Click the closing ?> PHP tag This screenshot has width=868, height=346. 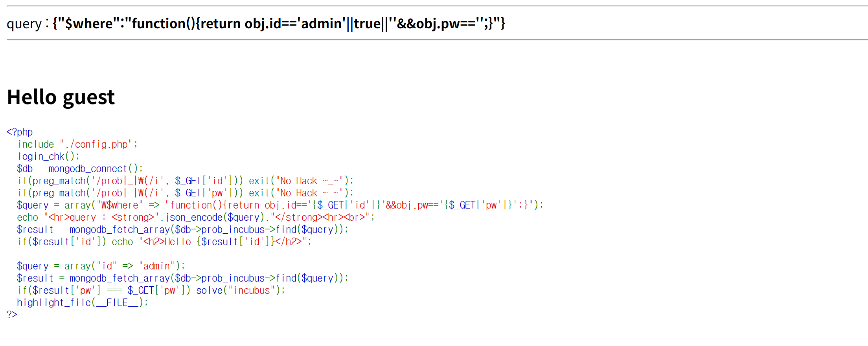(12, 315)
